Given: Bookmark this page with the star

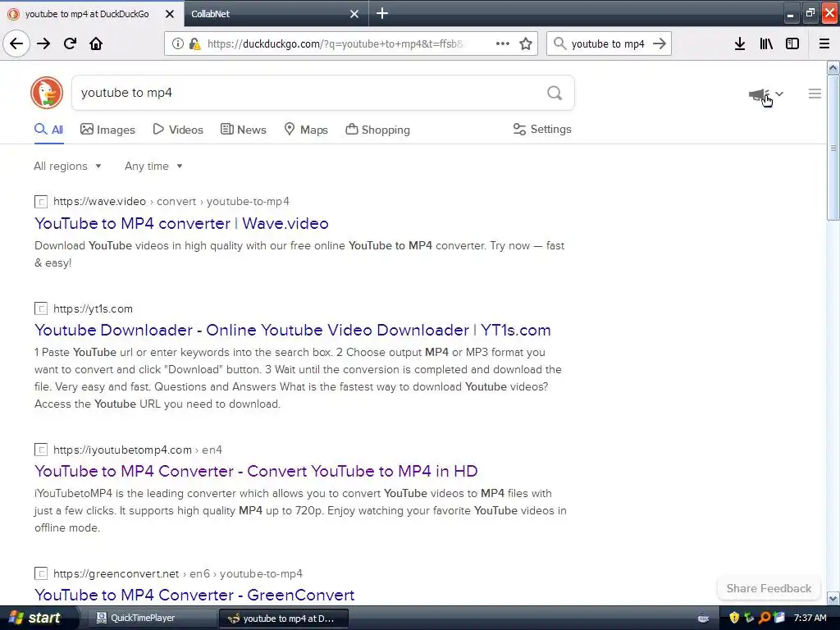Looking at the screenshot, I should (526, 43).
